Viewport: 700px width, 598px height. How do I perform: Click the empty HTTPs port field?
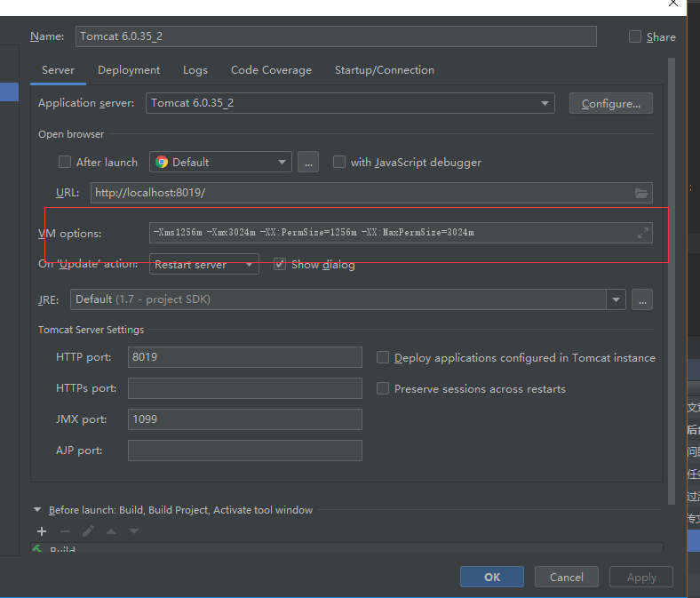coord(244,388)
